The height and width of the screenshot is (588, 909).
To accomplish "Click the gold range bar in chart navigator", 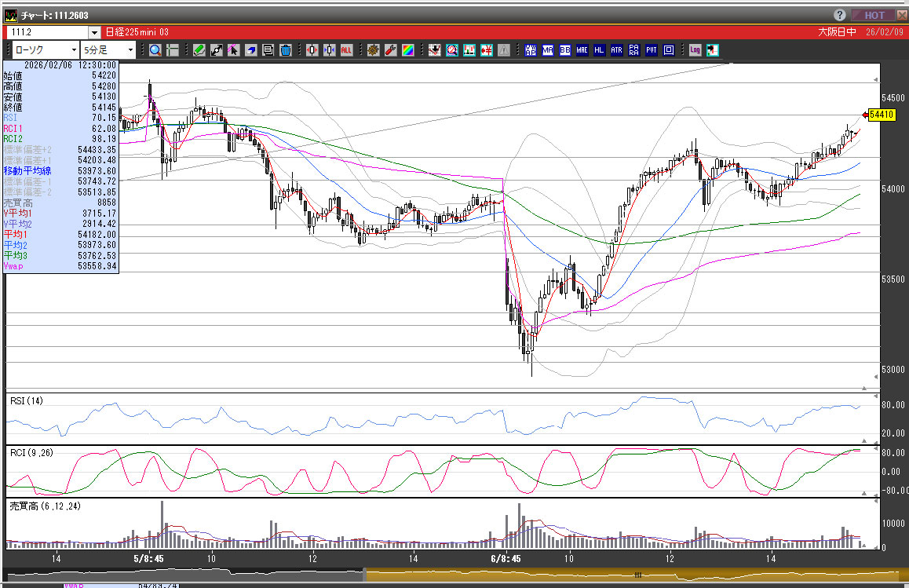I will (x=628, y=575).
